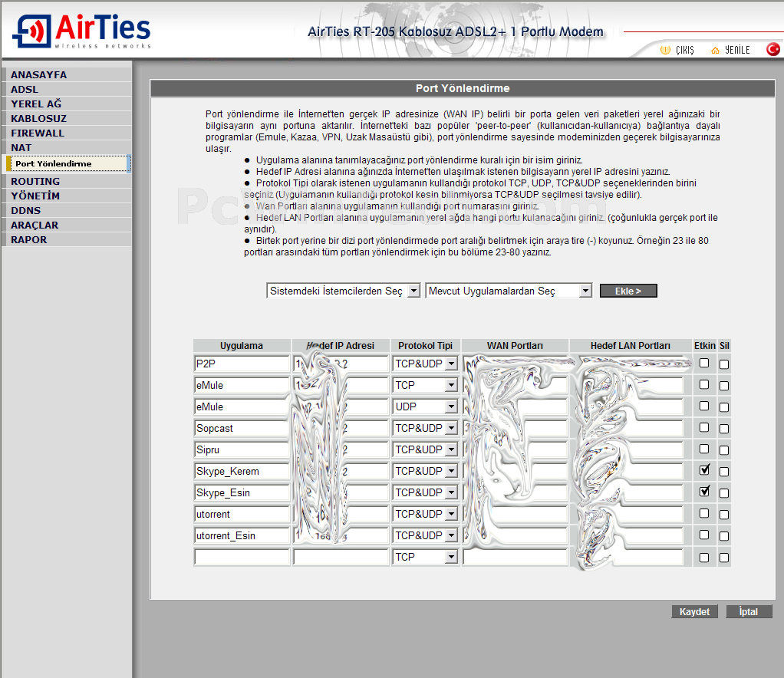Select Port Yönlendirme submenu item
The image size is (784, 678).
tap(68, 163)
